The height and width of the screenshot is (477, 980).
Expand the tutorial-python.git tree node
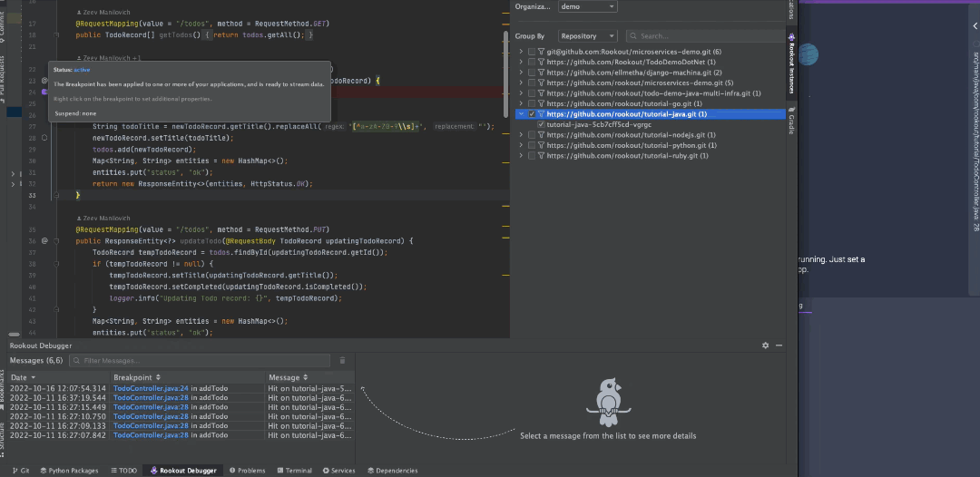coord(521,145)
